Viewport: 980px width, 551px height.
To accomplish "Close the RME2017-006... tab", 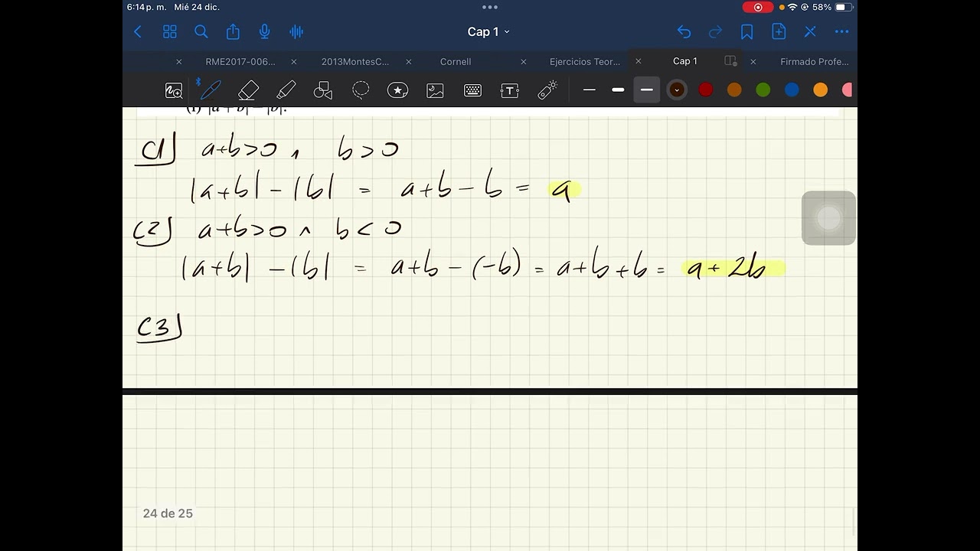I will 179,61.
